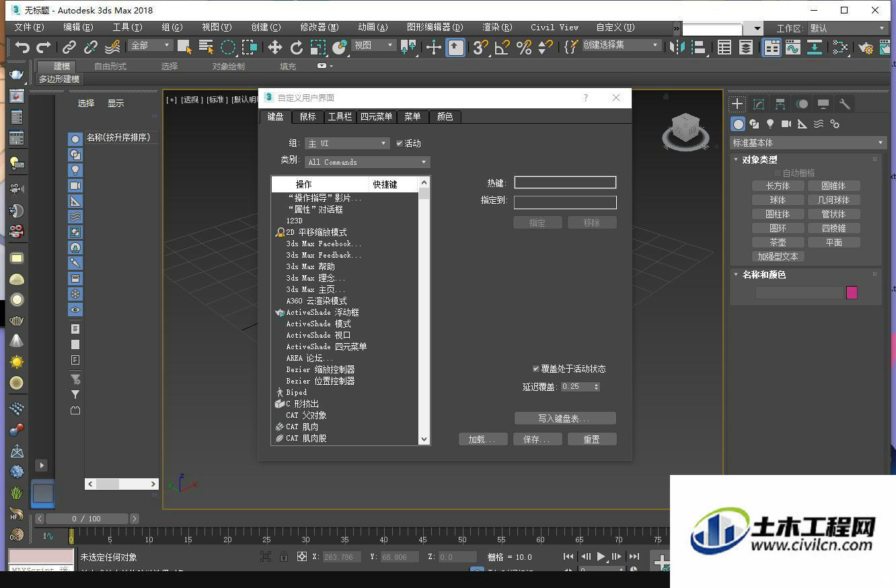This screenshot has width=896, height=588.
Task: Open the 标准基本体 dropdown
Action: [x=808, y=143]
